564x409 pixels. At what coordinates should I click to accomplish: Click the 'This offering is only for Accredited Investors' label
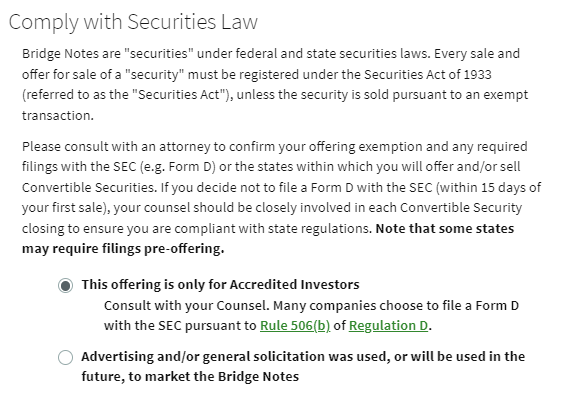pos(220,285)
